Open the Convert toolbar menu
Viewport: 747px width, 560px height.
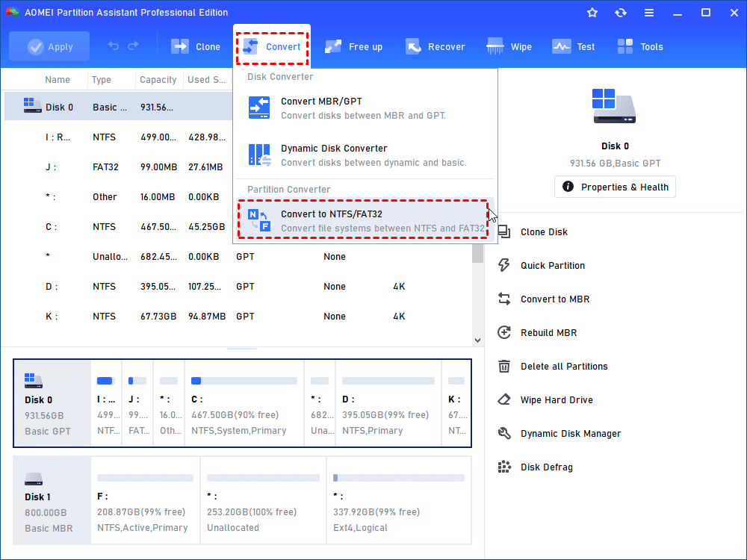tap(272, 46)
